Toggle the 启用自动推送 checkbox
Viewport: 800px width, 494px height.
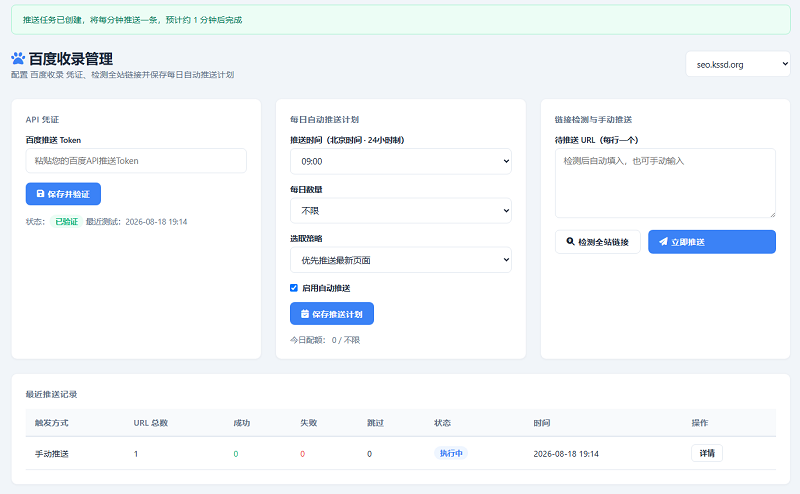[x=294, y=288]
